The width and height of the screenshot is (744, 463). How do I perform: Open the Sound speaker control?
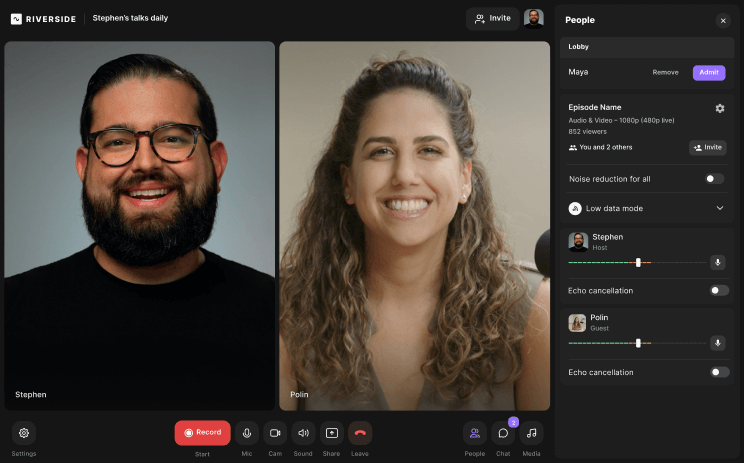303,433
